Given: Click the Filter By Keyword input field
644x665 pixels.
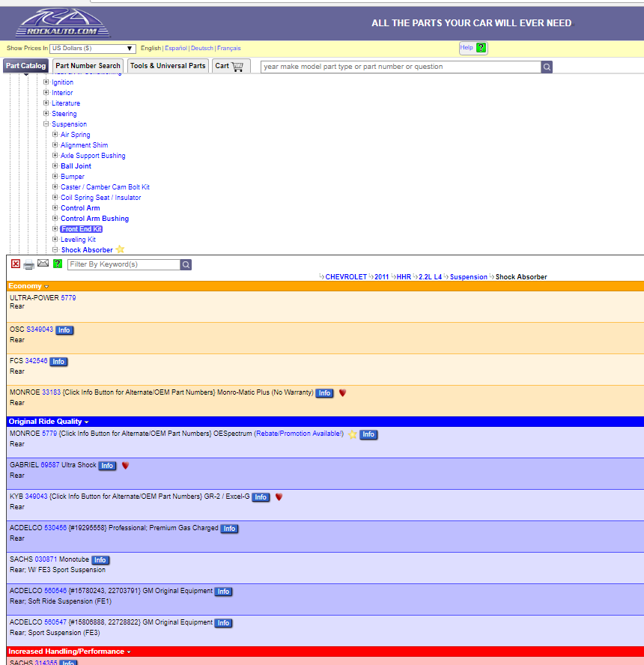Looking at the screenshot, I should pos(124,264).
